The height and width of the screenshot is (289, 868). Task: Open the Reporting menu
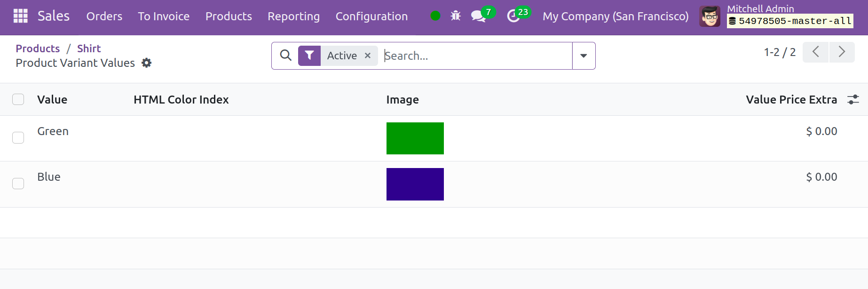point(293,16)
